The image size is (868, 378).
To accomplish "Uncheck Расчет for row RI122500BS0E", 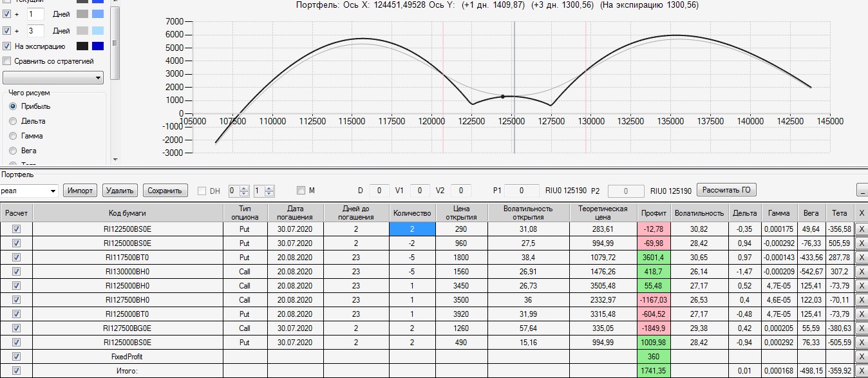I will click(x=17, y=229).
